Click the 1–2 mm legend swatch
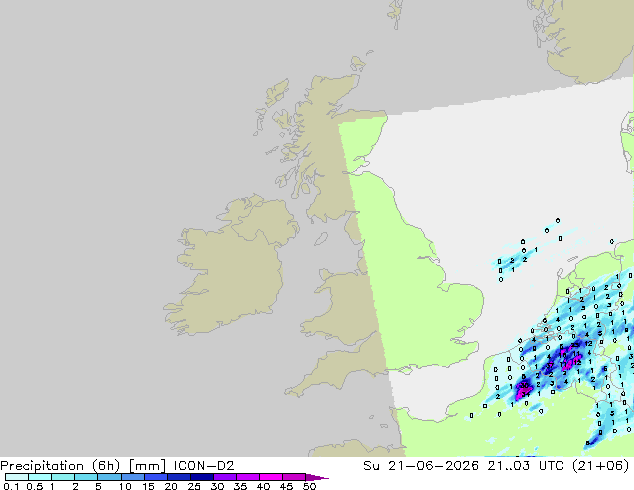Screen dimensions: 634x490 pyautogui.click(x=63, y=477)
